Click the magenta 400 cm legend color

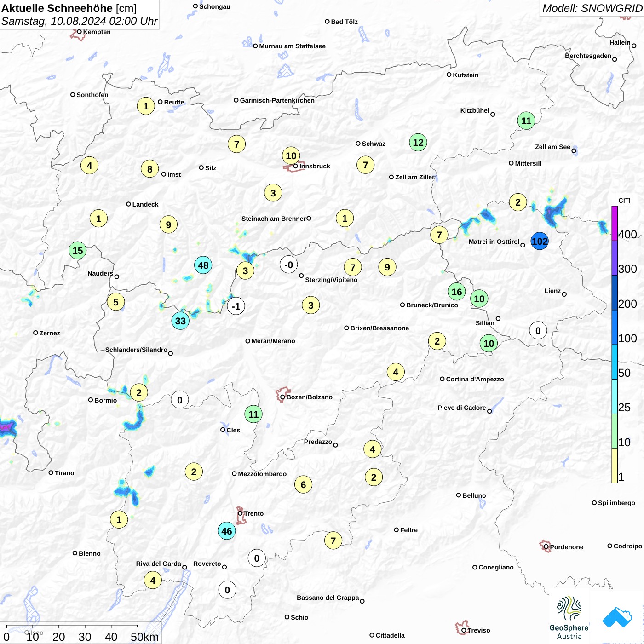615,223
